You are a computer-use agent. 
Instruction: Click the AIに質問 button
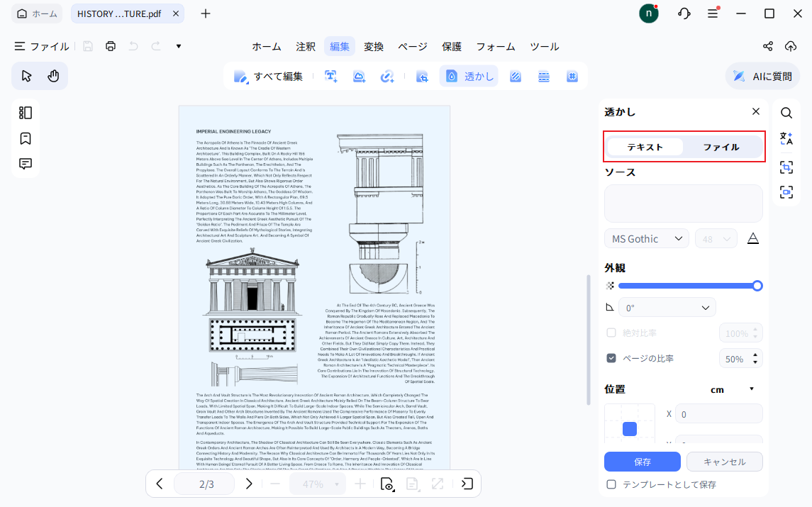tap(762, 76)
